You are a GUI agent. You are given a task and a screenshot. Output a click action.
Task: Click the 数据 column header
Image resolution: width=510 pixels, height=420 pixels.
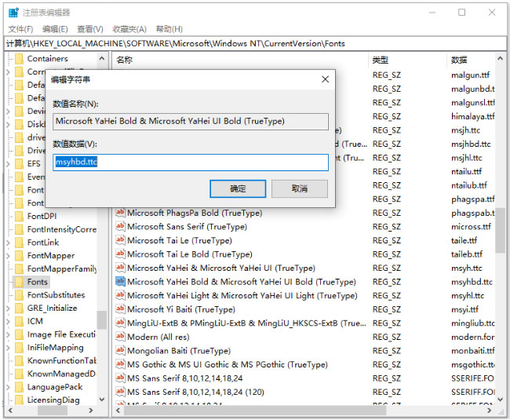click(x=459, y=60)
